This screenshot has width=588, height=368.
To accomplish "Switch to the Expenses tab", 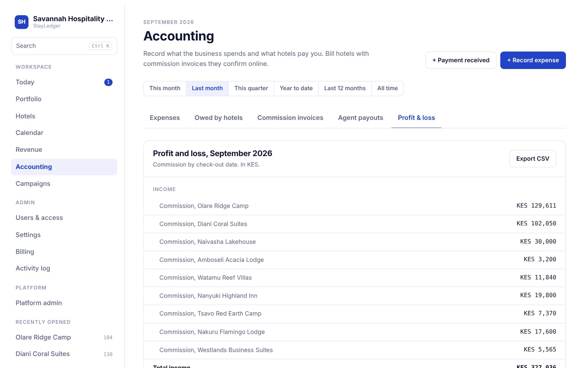I will [165, 118].
